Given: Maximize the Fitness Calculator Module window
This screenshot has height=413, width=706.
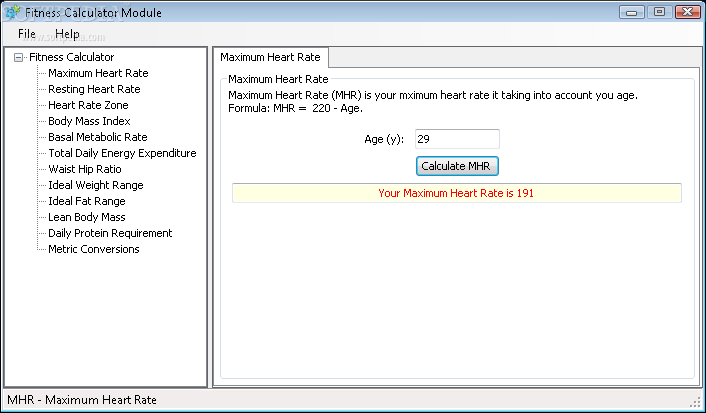Looking at the screenshot, I should tap(660, 12).
